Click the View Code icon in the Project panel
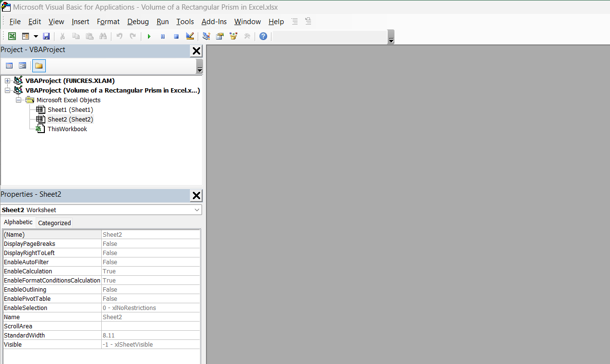Screen dimensions: 610x364 (9, 66)
